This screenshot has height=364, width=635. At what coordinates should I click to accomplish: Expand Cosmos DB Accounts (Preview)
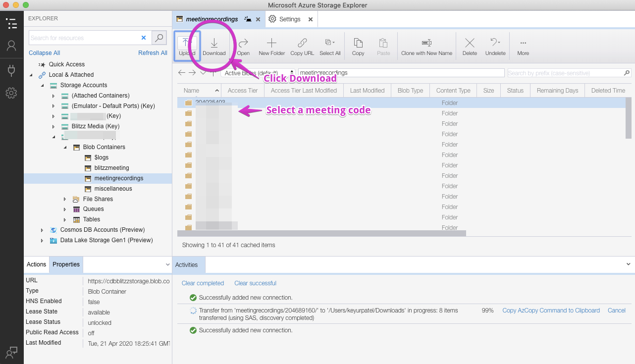42,230
